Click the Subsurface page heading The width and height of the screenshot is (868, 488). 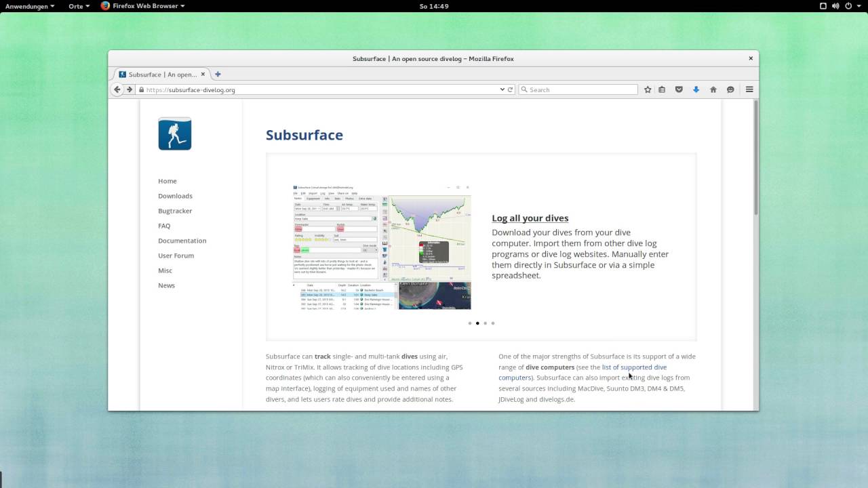304,135
